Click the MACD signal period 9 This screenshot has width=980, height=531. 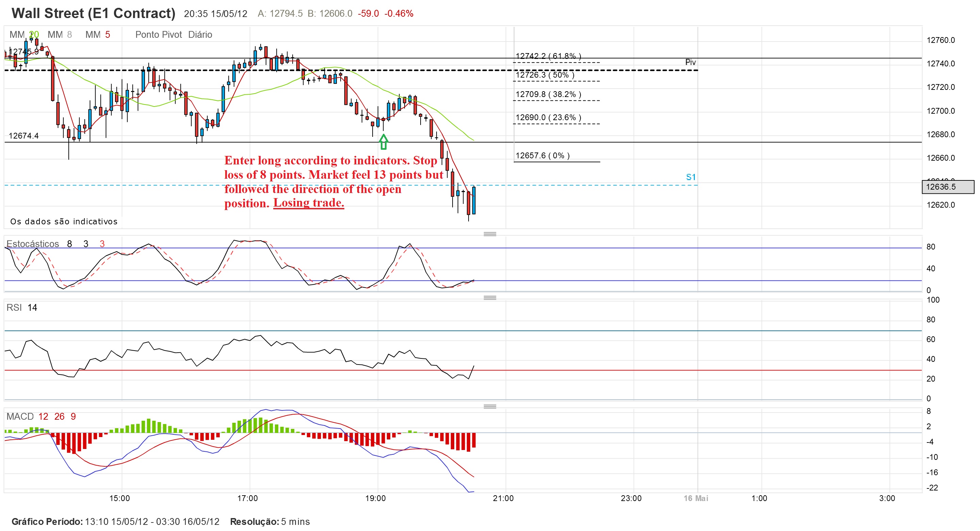(73, 416)
